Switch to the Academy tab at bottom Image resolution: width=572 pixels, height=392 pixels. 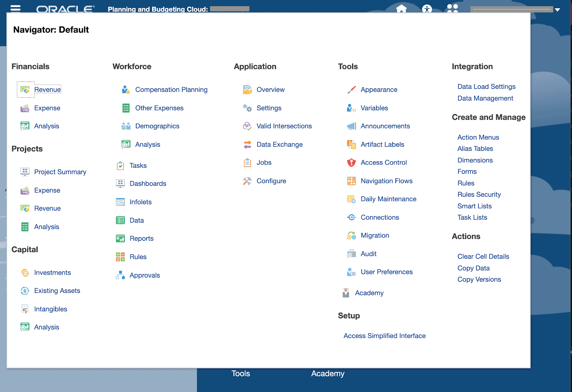327,373
